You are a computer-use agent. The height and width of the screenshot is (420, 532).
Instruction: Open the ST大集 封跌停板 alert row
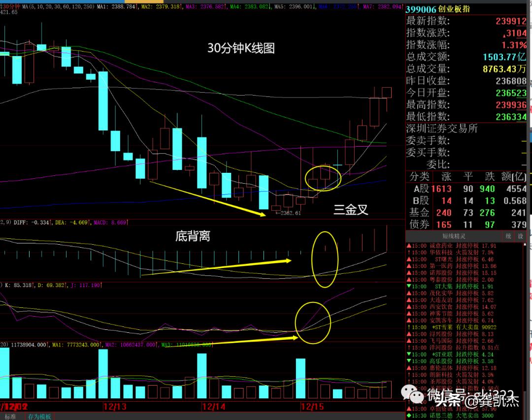[451, 287]
